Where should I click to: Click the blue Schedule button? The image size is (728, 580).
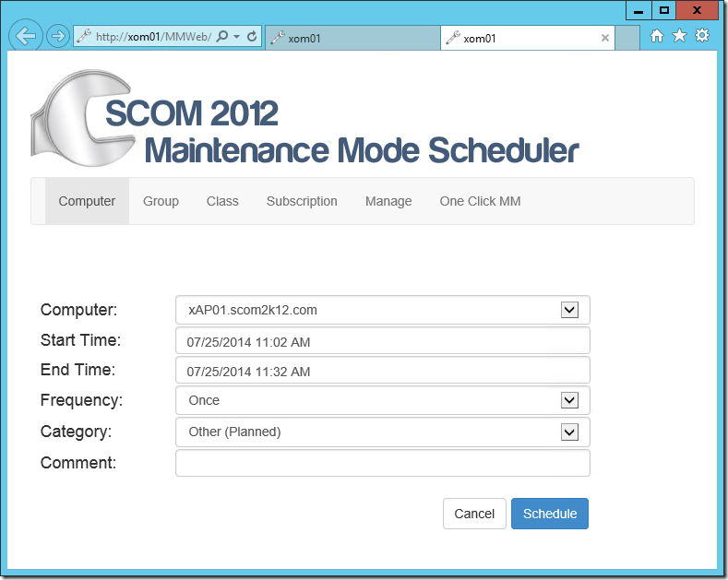[550, 514]
